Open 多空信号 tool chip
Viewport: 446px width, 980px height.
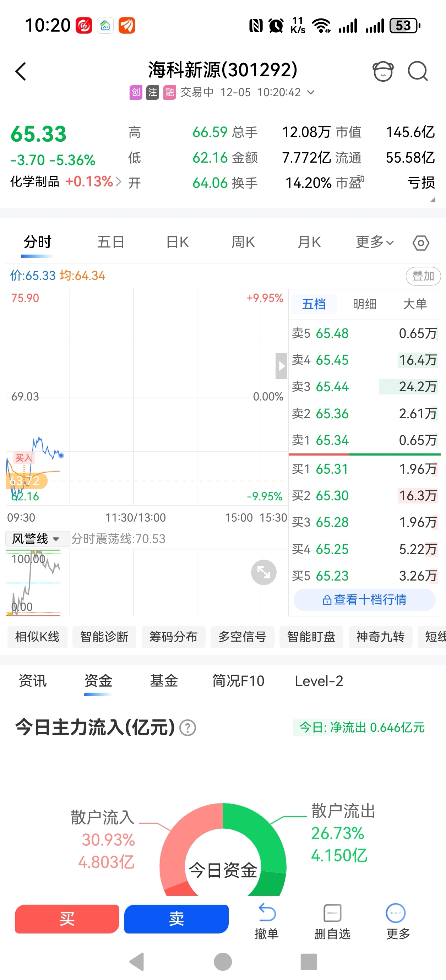pos(243,637)
